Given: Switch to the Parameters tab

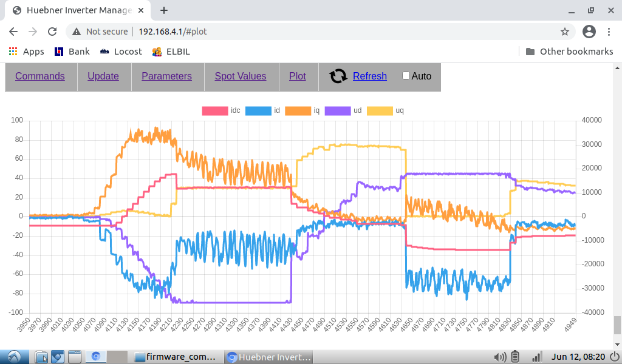Looking at the screenshot, I should pos(166,76).
